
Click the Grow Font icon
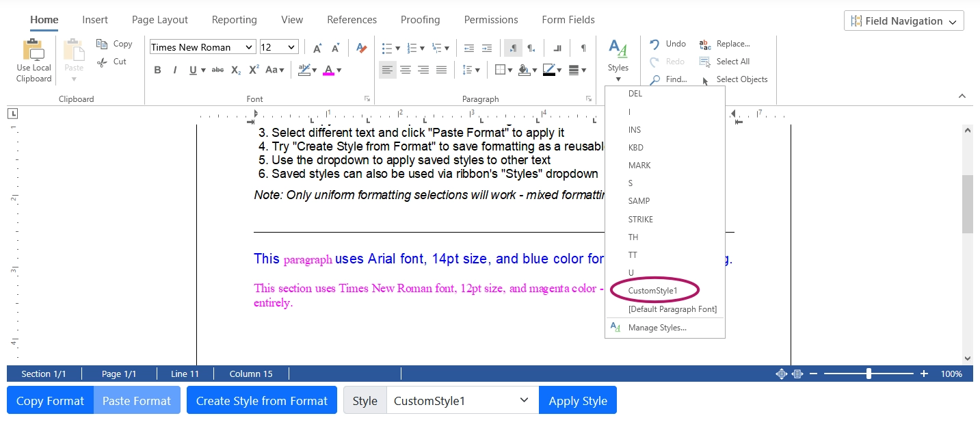point(317,48)
